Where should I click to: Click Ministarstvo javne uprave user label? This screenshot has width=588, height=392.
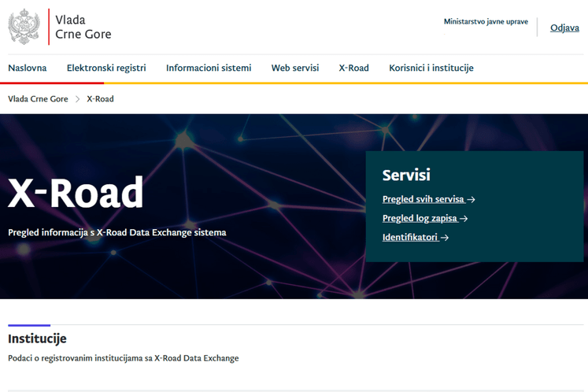tap(486, 22)
